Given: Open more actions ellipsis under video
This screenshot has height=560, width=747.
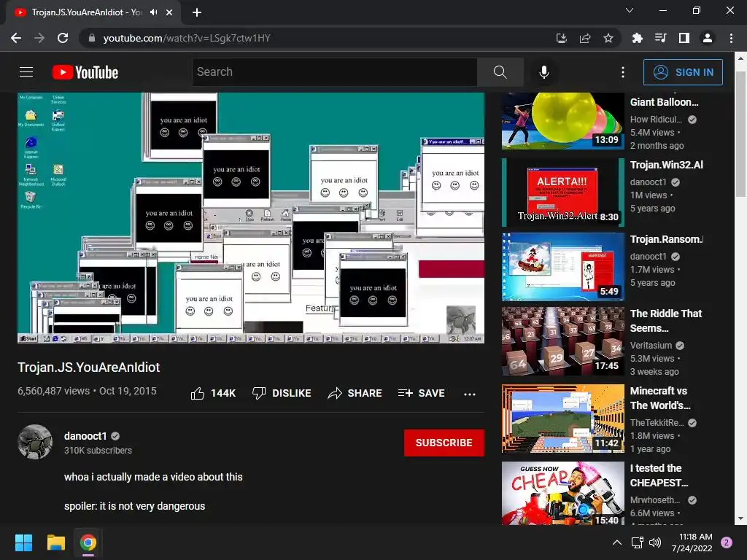Looking at the screenshot, I should pos(470,394).
